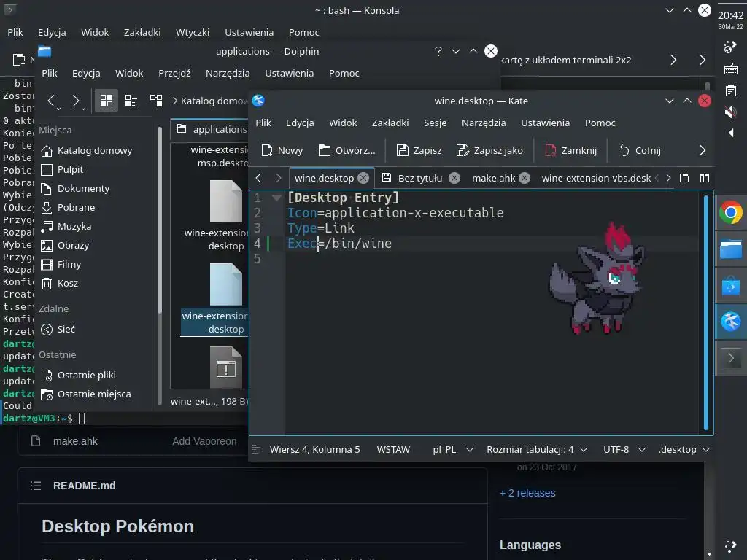Switch Dolphin to compact view
Screen dimensions: 747x560
tap(131, 101)
